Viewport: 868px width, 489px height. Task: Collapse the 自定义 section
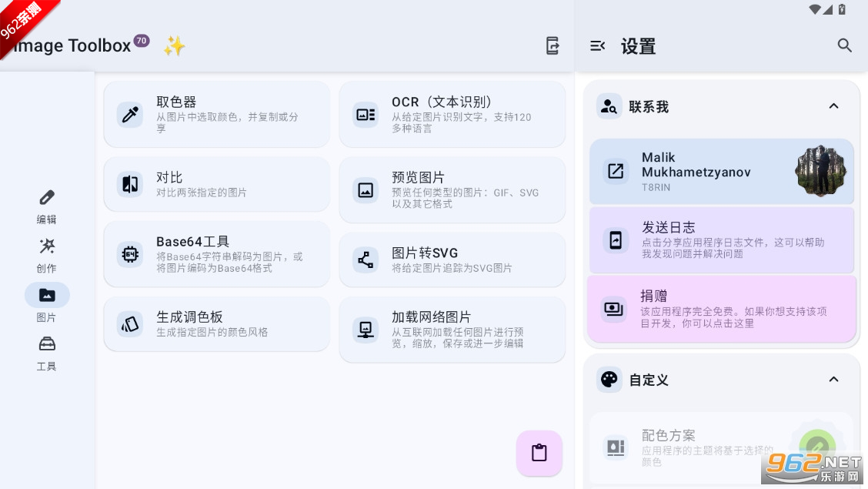pyautogui.click(x=833, y=379)
